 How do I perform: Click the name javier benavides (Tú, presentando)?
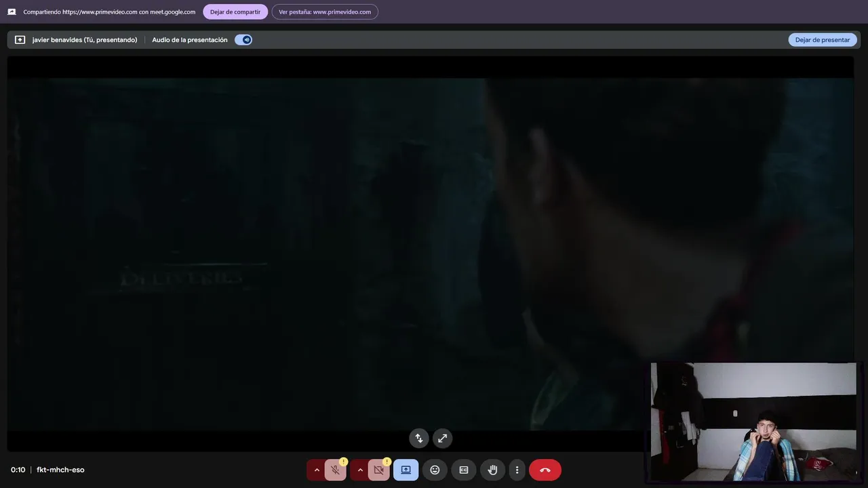pyautogui.click(x=85, y=40)
